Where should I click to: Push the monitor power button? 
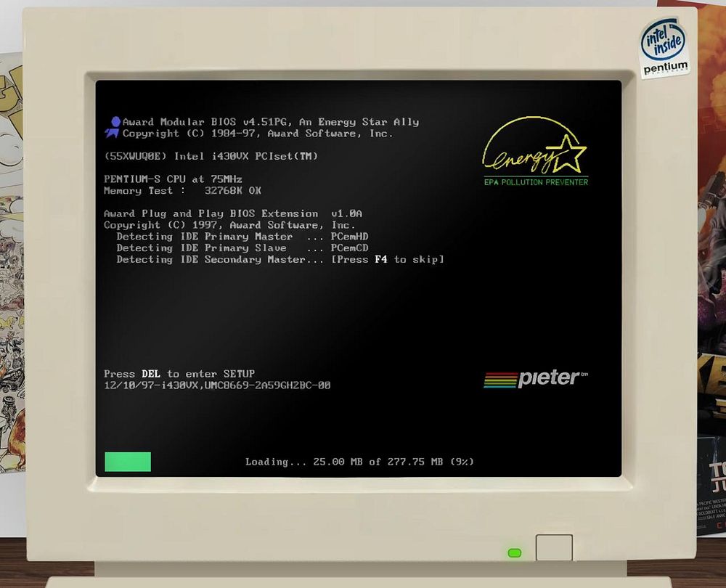[x=554, y=547]
